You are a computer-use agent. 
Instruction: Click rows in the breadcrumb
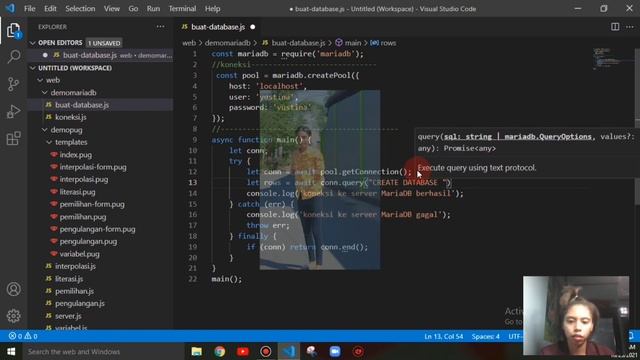[388, 43]
